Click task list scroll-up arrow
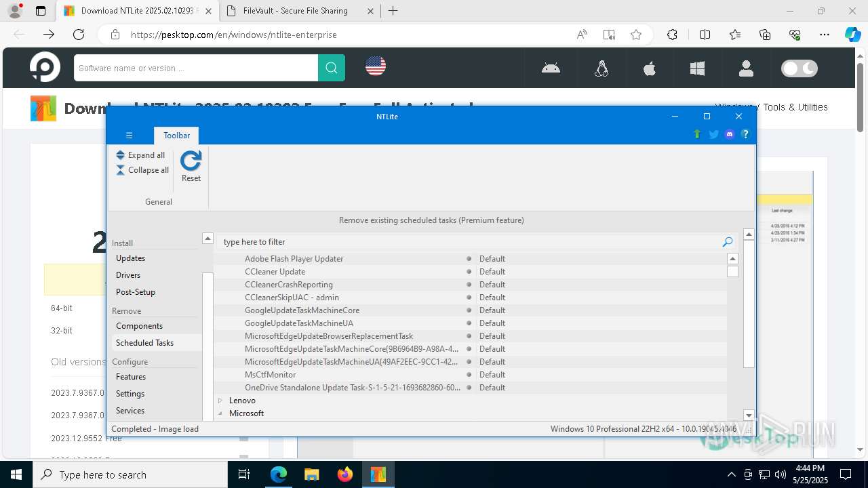 click(x=749, y=235)
